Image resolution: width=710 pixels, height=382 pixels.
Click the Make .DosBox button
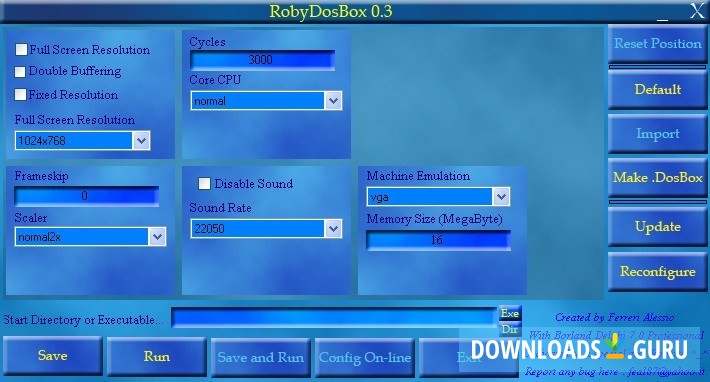657,177
